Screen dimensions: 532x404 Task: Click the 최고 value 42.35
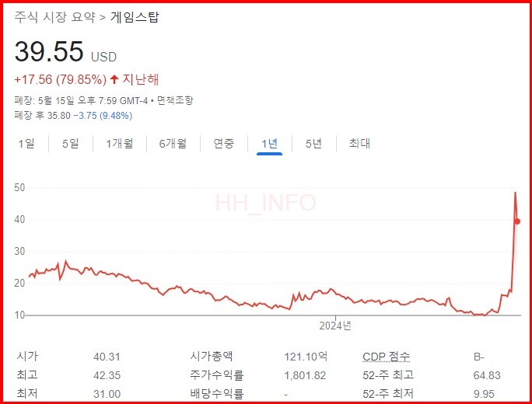[107, 375]
